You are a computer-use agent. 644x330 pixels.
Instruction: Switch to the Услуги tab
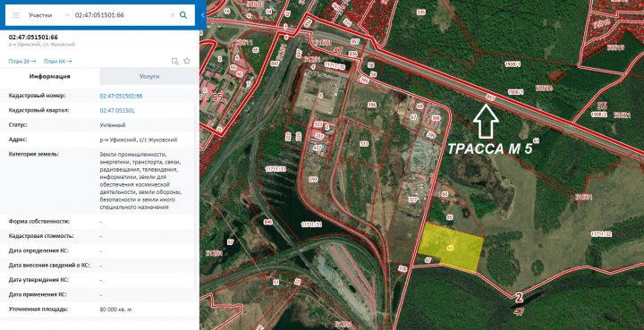pos(149,76)
